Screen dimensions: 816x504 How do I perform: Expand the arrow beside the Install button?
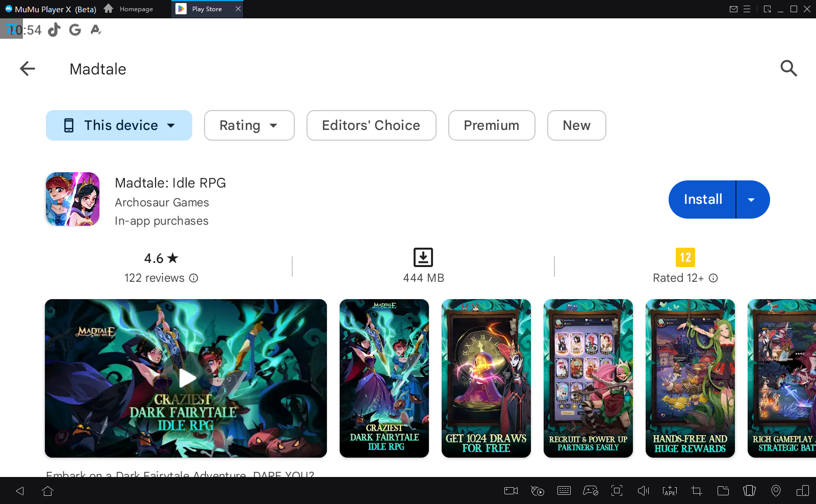pyautogui.click(x=751, y=200)
